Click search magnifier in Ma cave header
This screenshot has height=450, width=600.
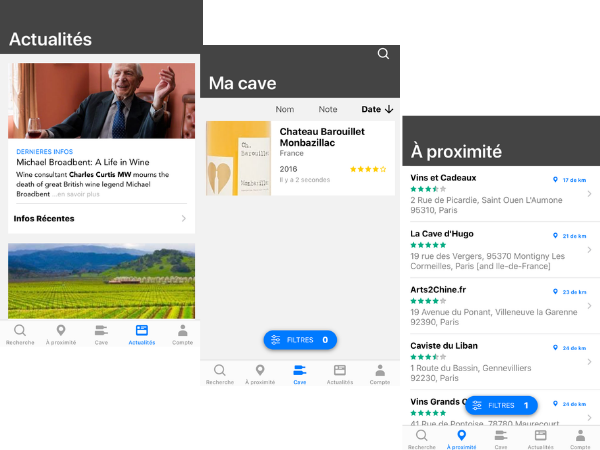click(x=383, y=54)
